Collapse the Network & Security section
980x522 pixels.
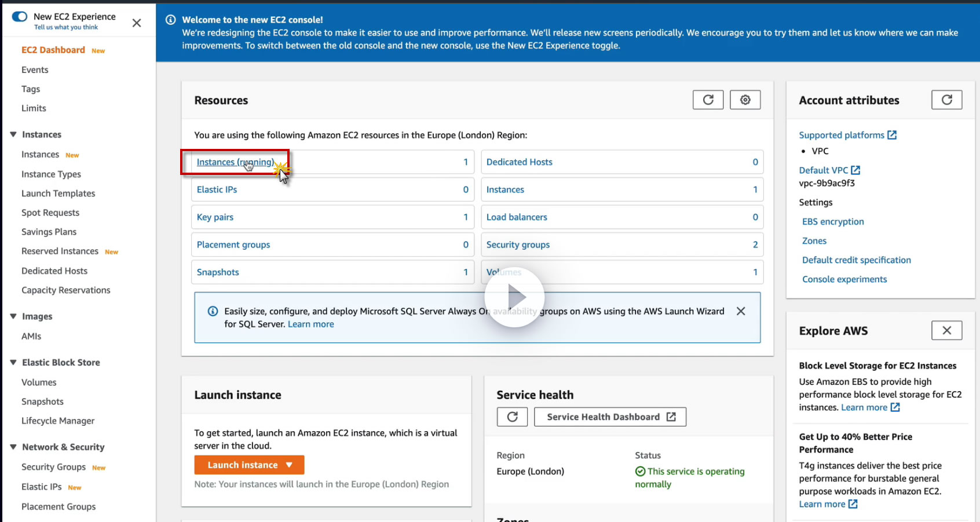(13, 447)
